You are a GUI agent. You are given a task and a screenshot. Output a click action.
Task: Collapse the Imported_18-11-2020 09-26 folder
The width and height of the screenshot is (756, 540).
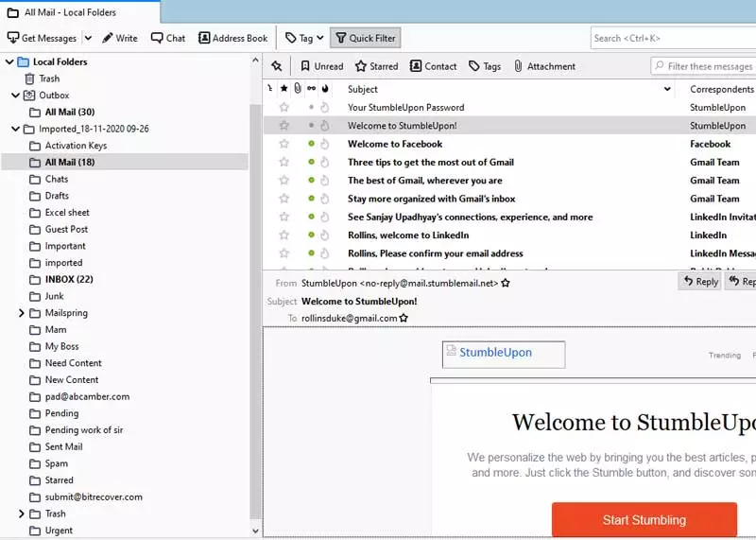(16, 129)
